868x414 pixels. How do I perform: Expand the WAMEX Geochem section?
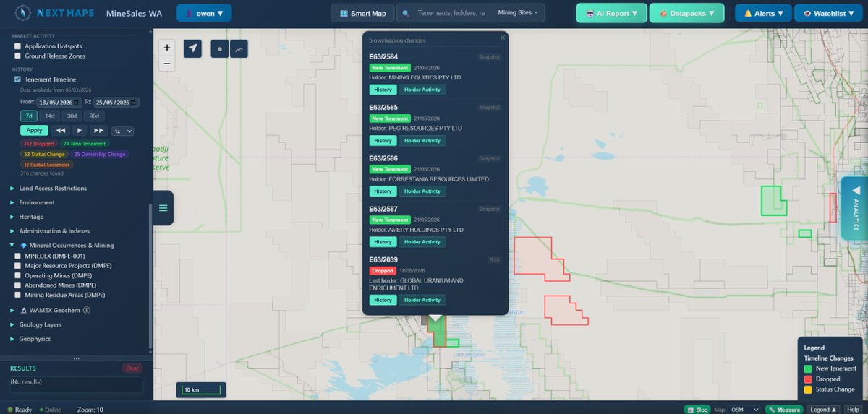pyautogui.click(x=45, y=310)
